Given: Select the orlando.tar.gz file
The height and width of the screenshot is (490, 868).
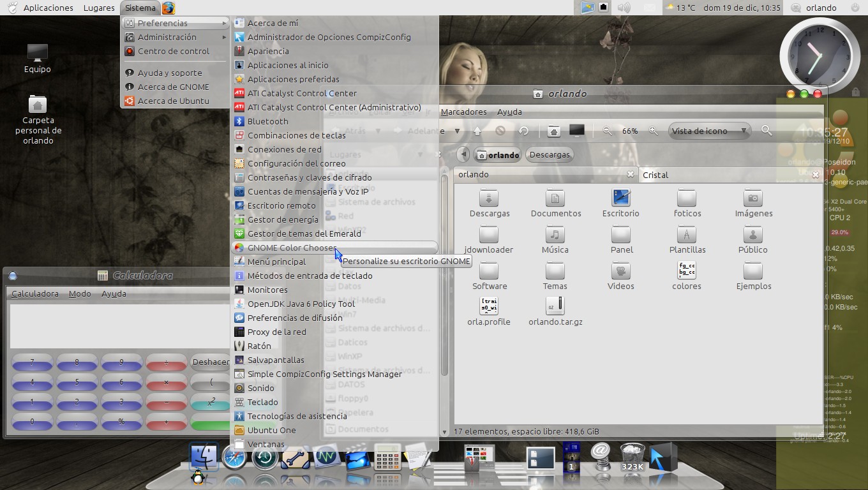Looking at the screenshot, I should click(555, 312).
